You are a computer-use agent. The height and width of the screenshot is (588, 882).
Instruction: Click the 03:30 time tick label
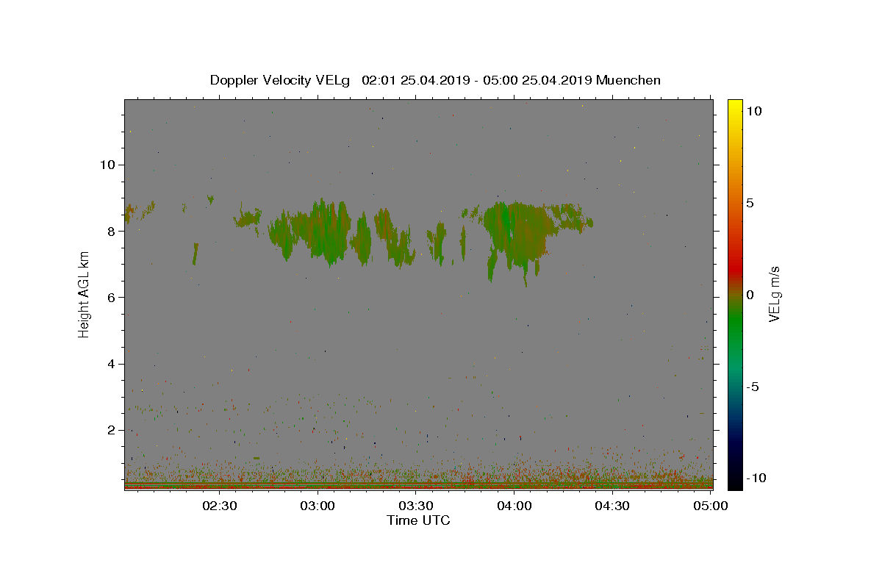click(x=416, y=506)
